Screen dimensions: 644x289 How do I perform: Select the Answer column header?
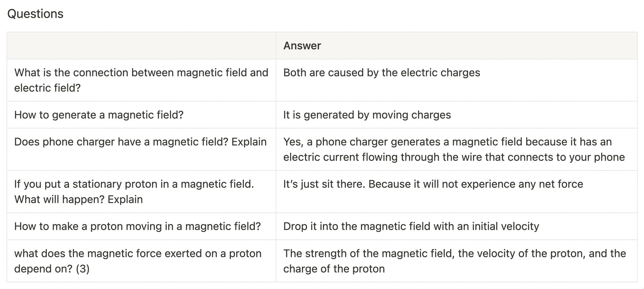457,46
